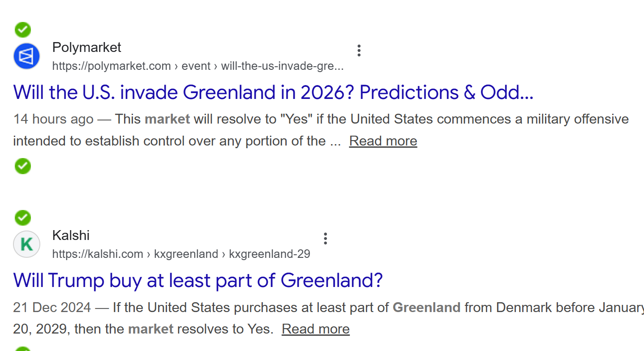Click the Kalshi green K favicon
The width and height of the screenshot is (644, 351).
click(27, 244)
